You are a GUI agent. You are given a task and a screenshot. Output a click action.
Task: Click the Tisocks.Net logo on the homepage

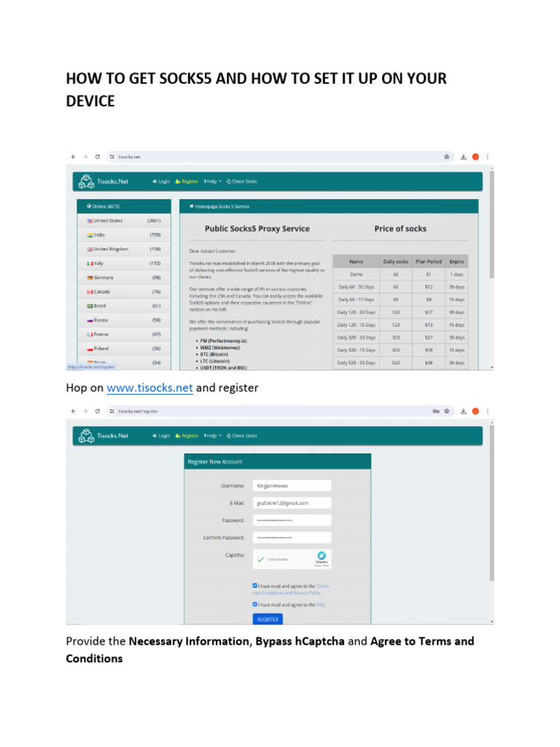pos(104,182)
